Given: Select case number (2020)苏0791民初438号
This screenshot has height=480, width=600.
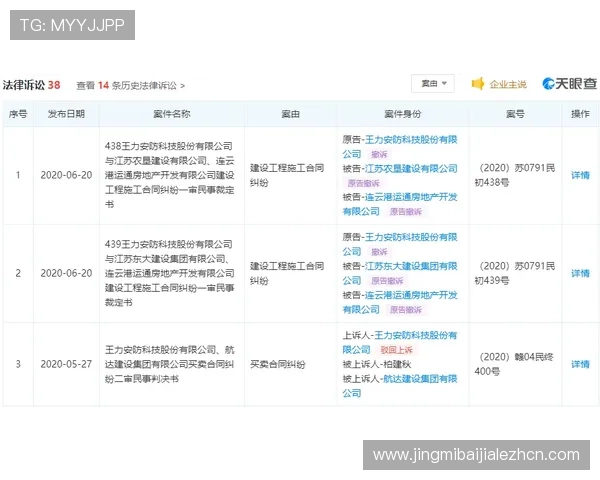Looking at the screenshot, I should 515,175.
